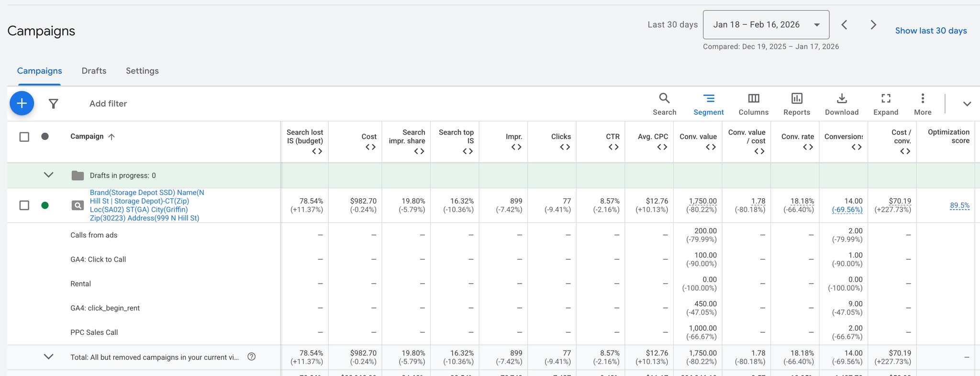
Task: Open the Storage Depot campaign link
Action: 145,205
